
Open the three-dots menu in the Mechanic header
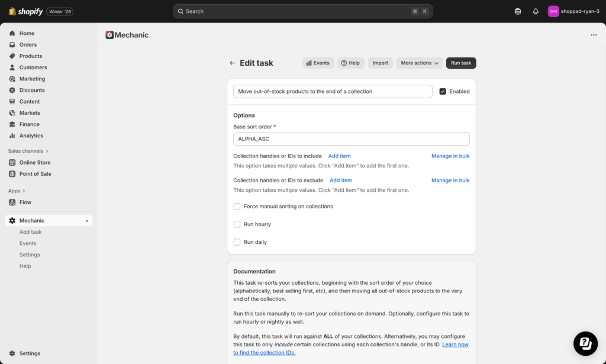[x=594, y=35]
